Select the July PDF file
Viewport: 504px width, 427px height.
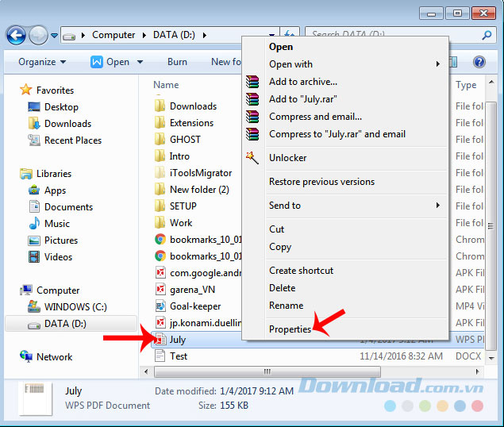pyautogui.click(x=178, y=340)
